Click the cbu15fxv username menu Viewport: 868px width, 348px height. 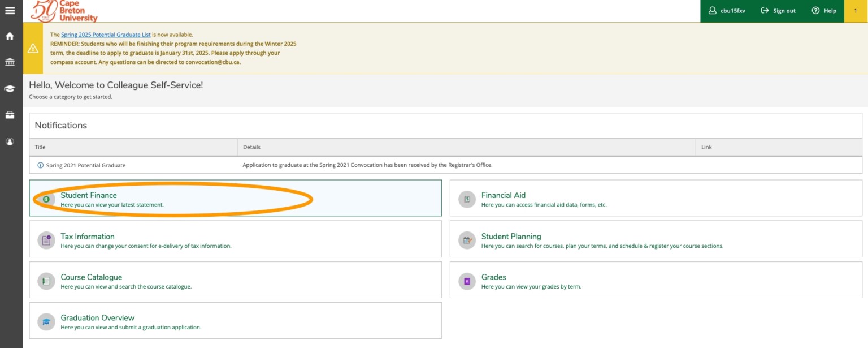tap(727, 11)
